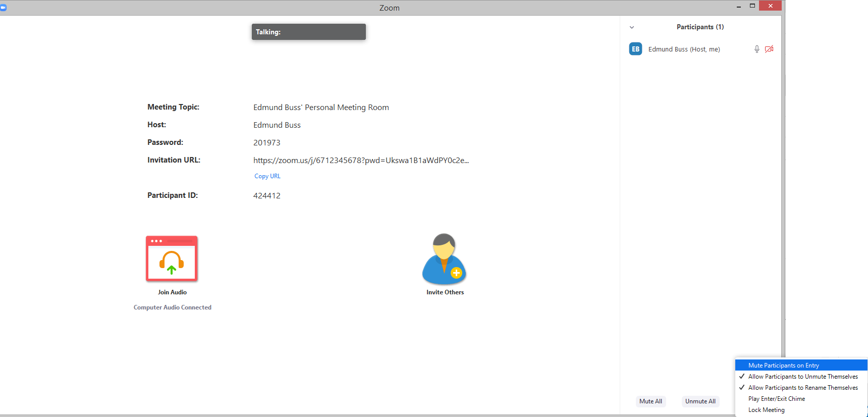Click the Join Audio headphone icon
The image size is (868, 417).
(x=172, y=258)
